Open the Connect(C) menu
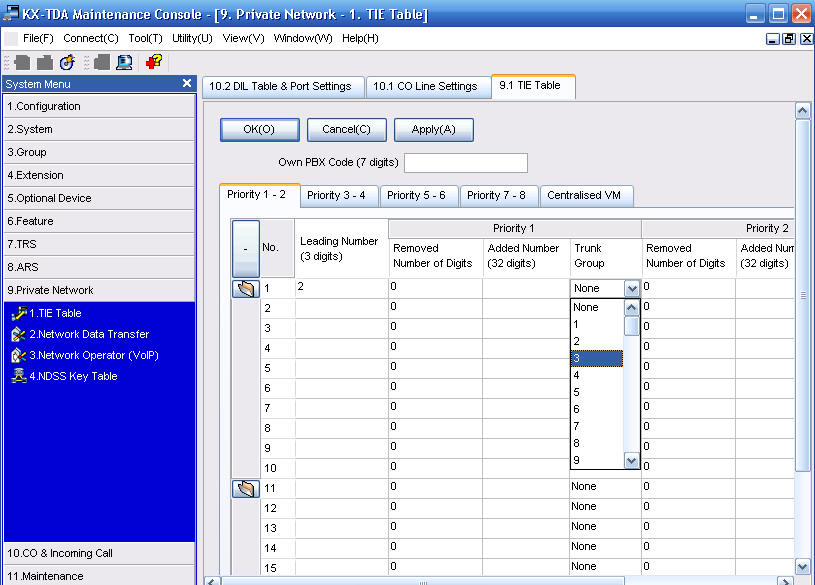The height and width of the screenshot is (585, 815). click(91, 38)
